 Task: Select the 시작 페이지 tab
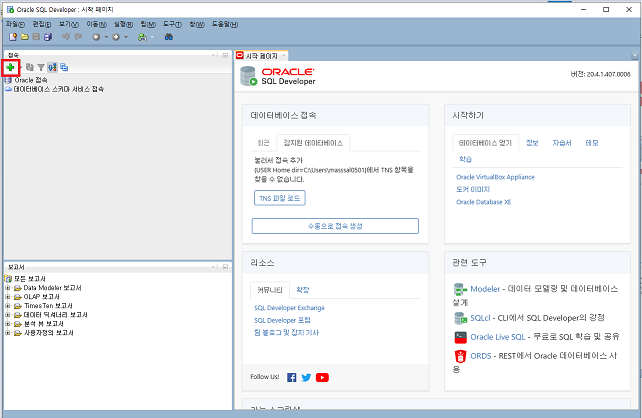261,56
